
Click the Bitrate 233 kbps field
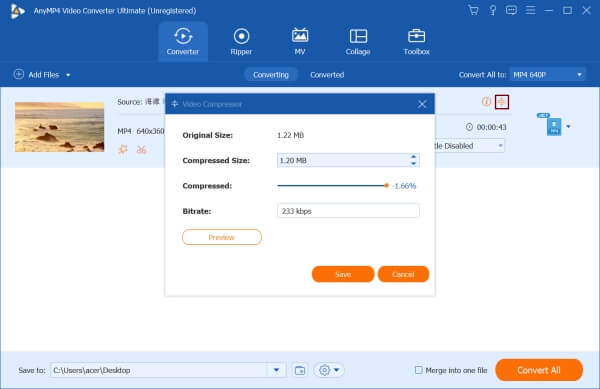[x=348, y=211]
